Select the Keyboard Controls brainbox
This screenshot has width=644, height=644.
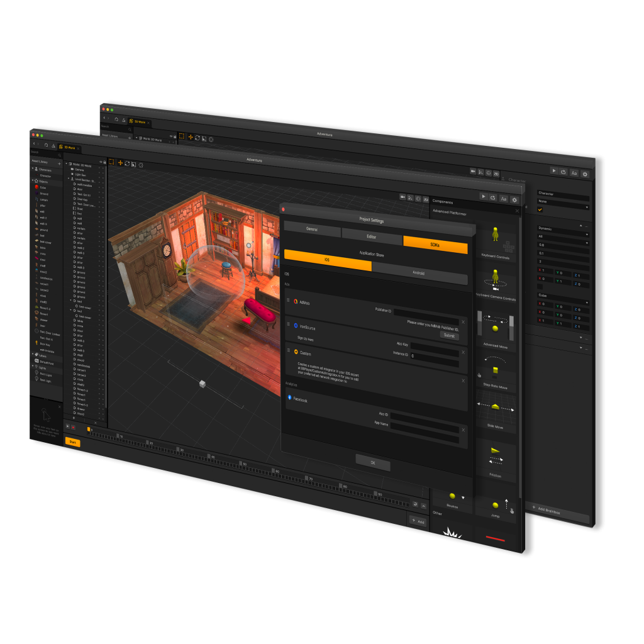(x=497, y=240)
